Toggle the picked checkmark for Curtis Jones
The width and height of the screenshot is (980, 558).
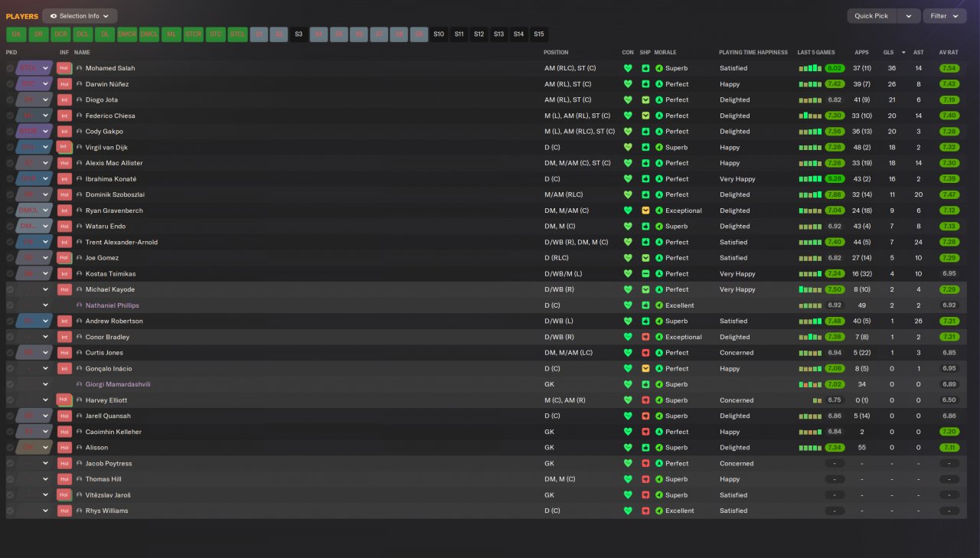[x=10, y=353]
